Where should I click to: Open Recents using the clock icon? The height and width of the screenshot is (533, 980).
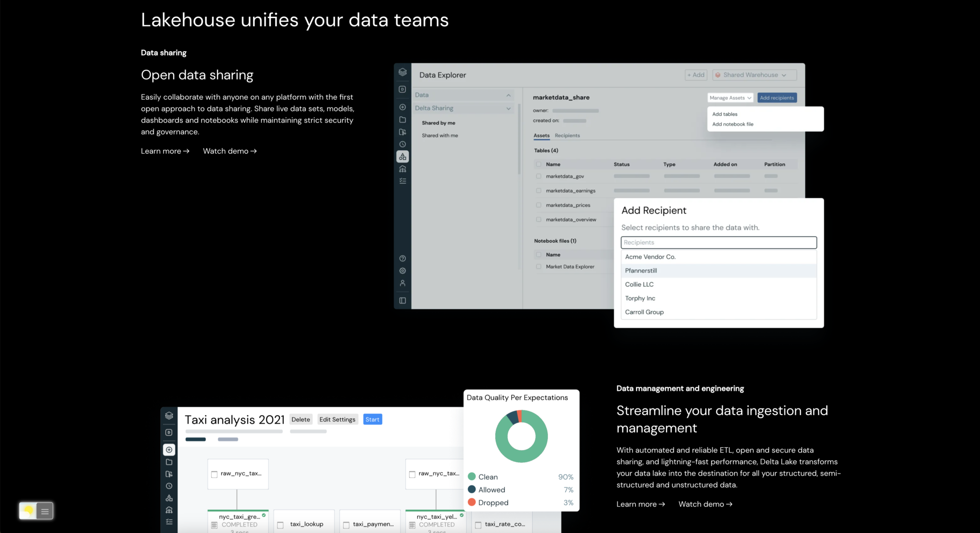point(402,144)
